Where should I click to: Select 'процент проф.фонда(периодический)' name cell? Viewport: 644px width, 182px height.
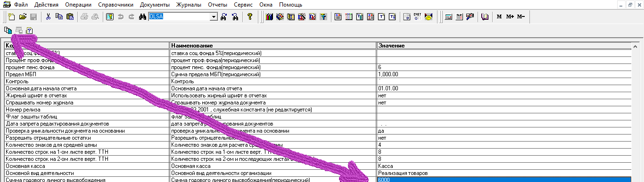tap(273, 60)
